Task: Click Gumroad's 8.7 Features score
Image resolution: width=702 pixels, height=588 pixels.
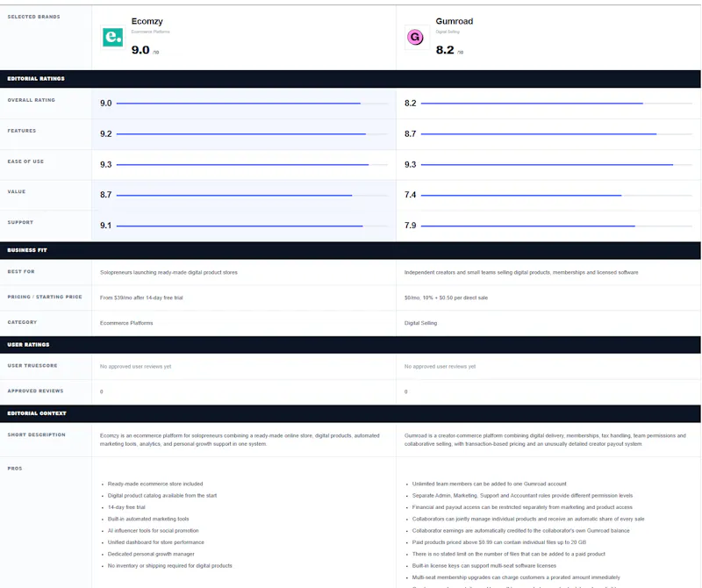Action: pos(411,134)
